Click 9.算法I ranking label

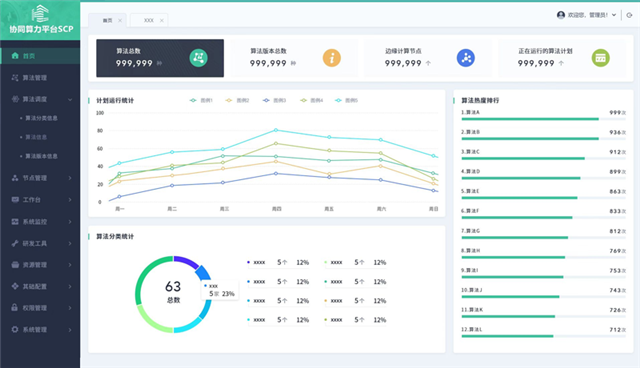pyautogui.click(x=470, y=270)
